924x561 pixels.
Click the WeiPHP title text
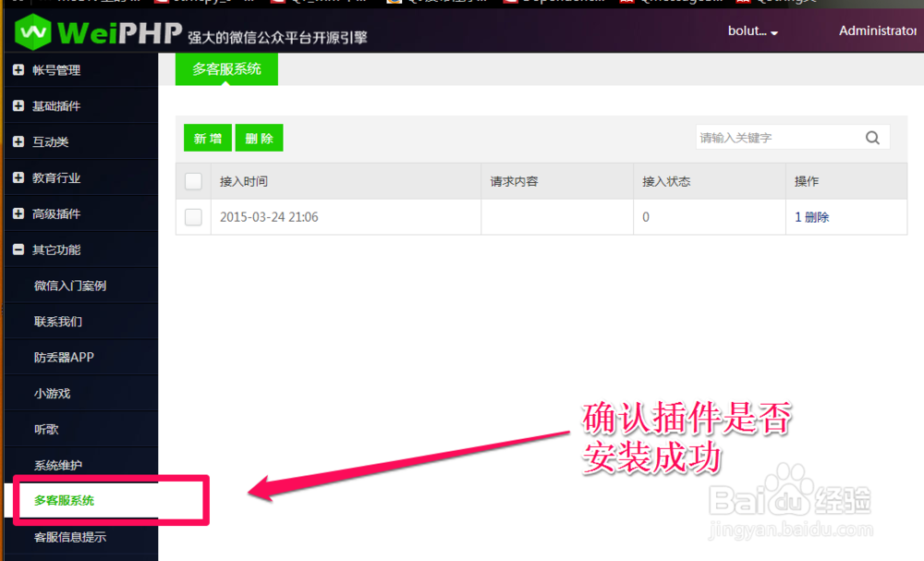[x=120, y=31]
